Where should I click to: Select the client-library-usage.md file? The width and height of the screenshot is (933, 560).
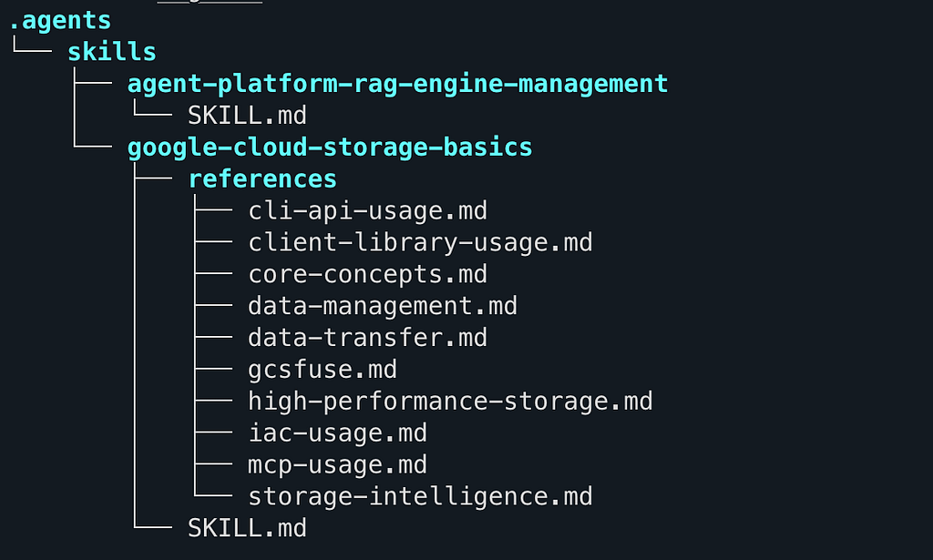pyautogui.click(x=420, y=243)
